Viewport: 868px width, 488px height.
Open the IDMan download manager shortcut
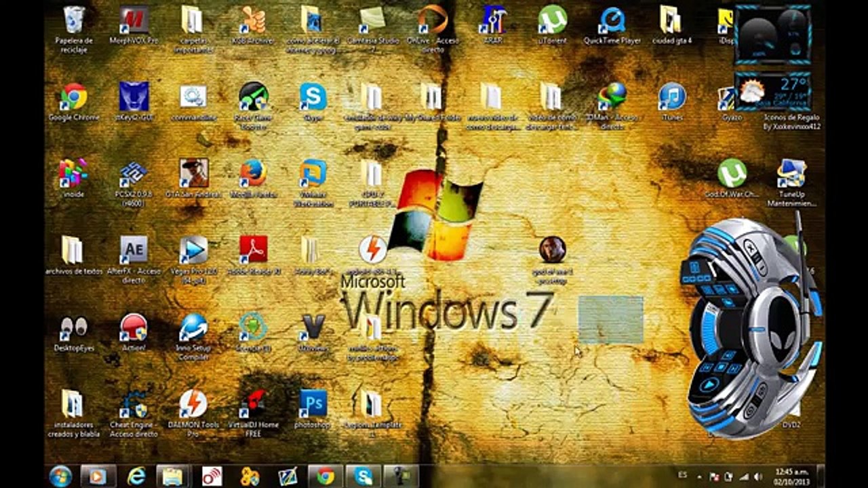(612, 97)
